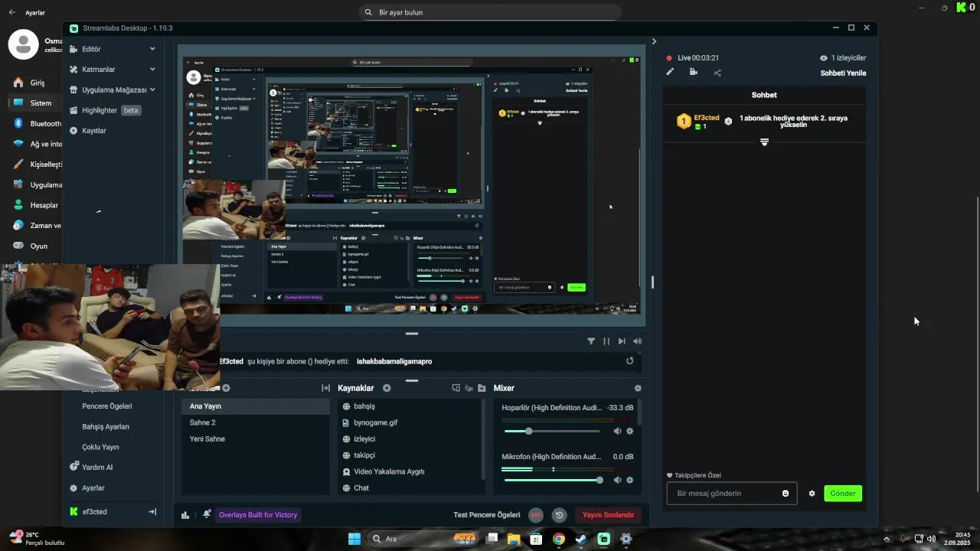
Task: Select the Ana Yayın scene
Action: click(256, 406)
